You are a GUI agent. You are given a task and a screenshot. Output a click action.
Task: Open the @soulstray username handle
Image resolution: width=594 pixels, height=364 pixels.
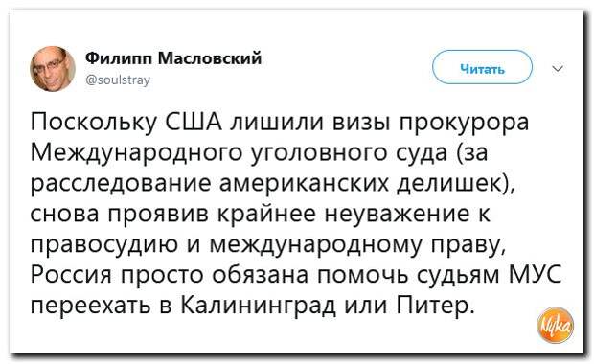tap(118, 80)
